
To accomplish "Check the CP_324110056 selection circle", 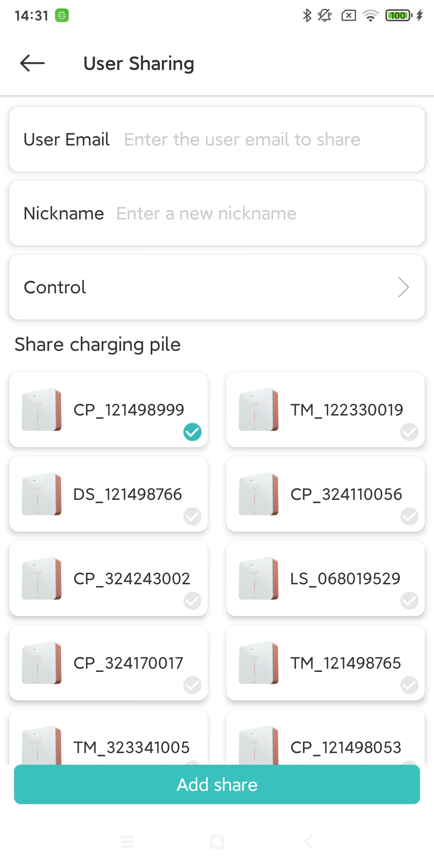I will point(409,516).
